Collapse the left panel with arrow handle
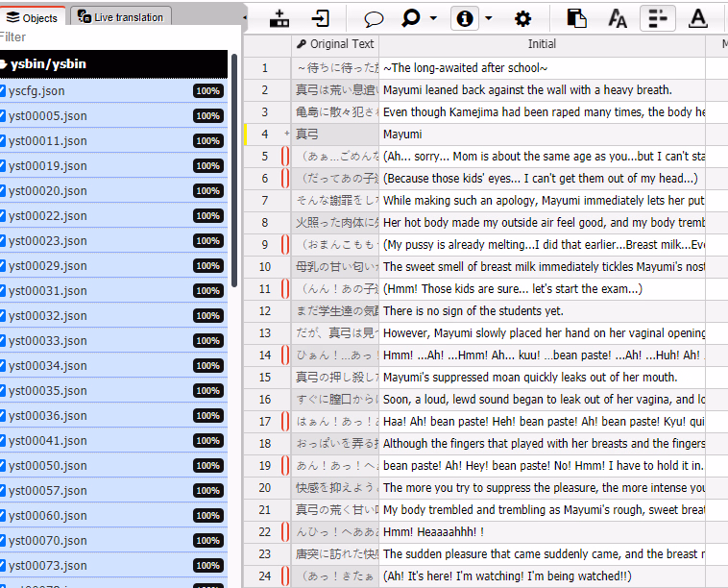The height and width of the screenshot is (588, 728). [x=244, y=16]
